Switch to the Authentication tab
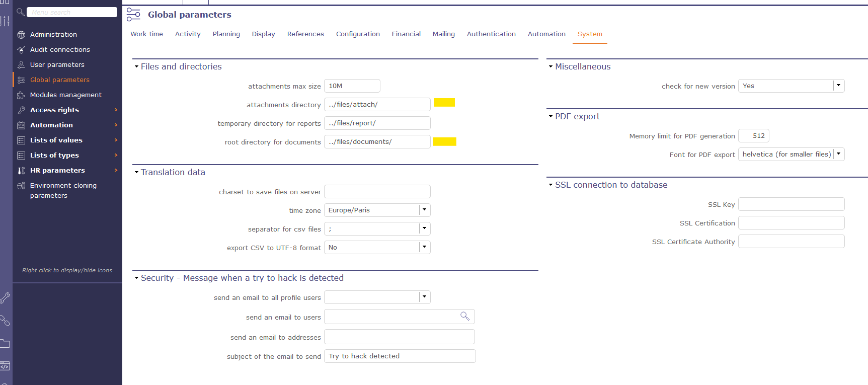Image resolution: width=868 pixels, height=385 pixels. click(491, 34)
